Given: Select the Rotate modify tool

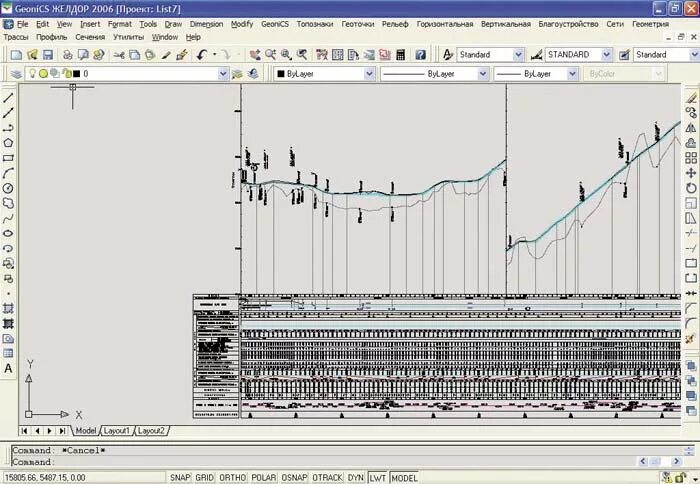Looking at the screenshot, I should 691,188.
